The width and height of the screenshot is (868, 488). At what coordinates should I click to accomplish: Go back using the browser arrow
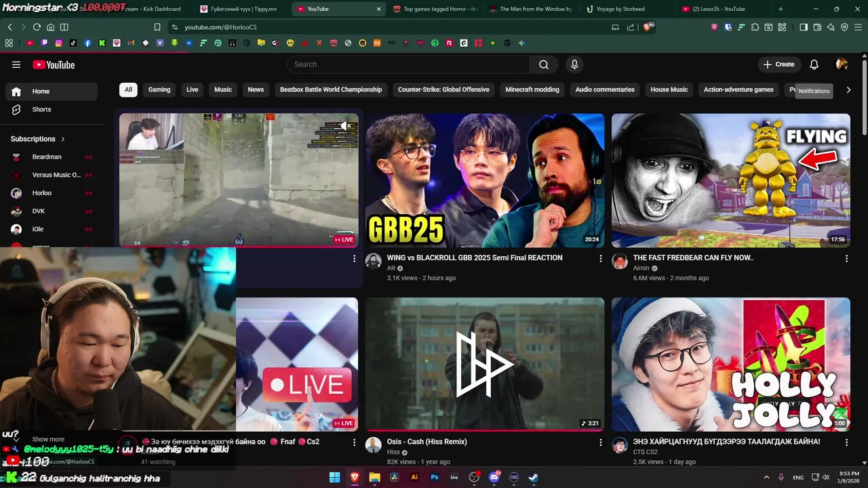coord(9,27)
